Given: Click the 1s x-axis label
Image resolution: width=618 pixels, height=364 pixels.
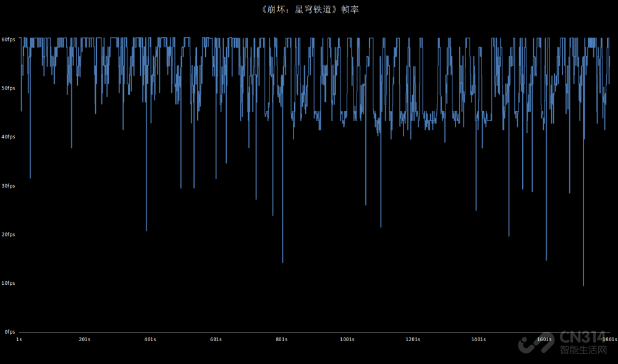Looking at the screenshot, I should click(x=19, y=339).
